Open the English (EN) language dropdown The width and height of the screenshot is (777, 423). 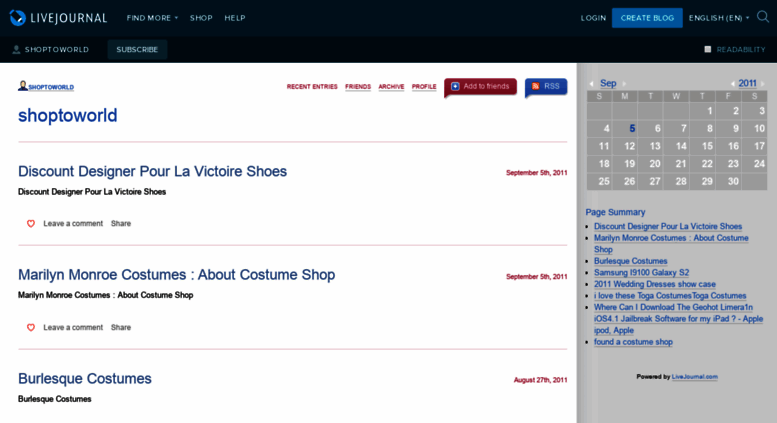click(718, 18)
